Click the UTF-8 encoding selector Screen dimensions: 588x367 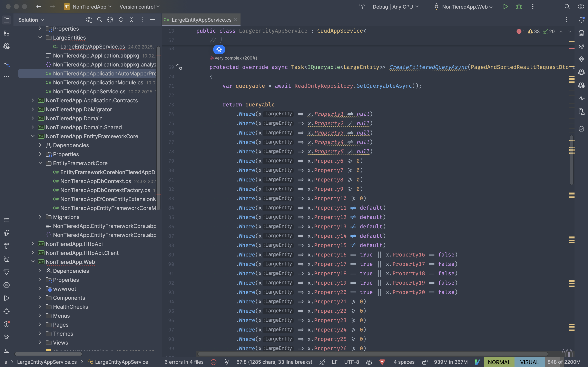coord(351,362)
